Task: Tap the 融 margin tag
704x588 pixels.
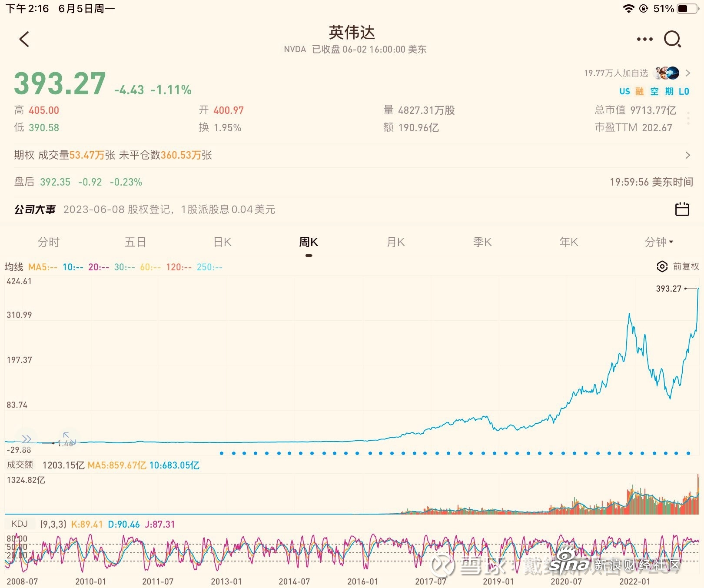Action: click(x=640, y=91)
